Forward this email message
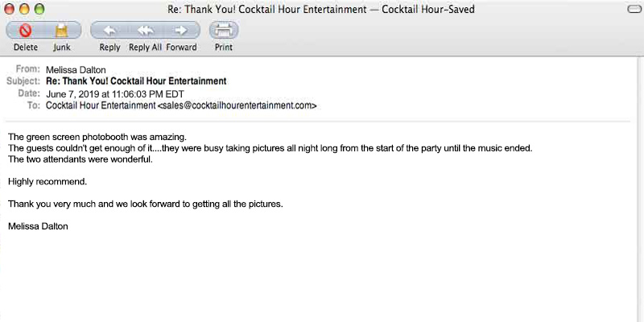This screenshot has width=644, height=322. (x=181, y=31)
